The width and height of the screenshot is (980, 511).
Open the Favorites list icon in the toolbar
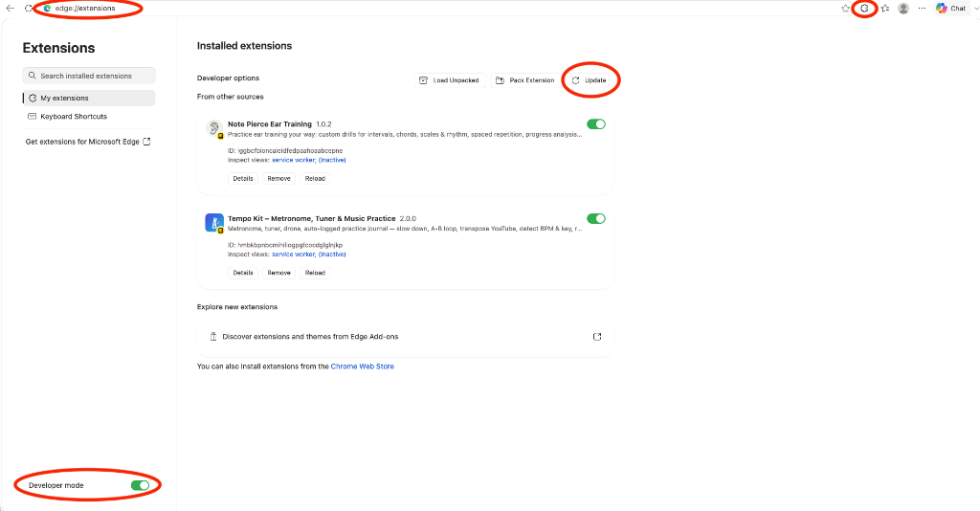coord(885,8)
